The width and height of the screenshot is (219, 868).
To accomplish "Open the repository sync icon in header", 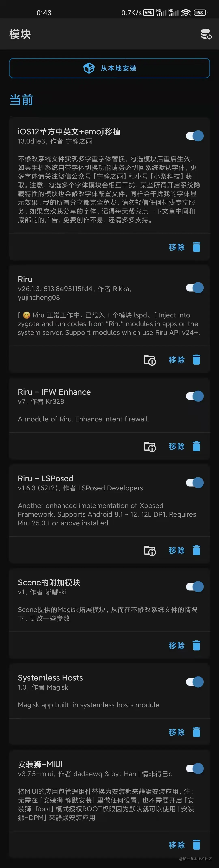I will click(206, 34).
